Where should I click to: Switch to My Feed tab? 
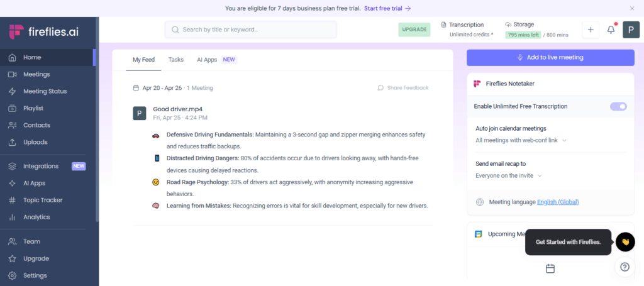(x=144, y=60)
